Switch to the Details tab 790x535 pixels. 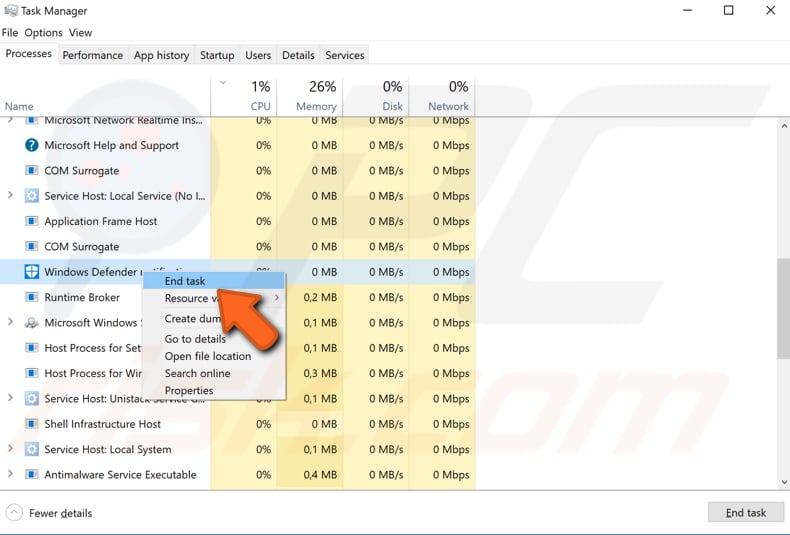pos(298,55)
